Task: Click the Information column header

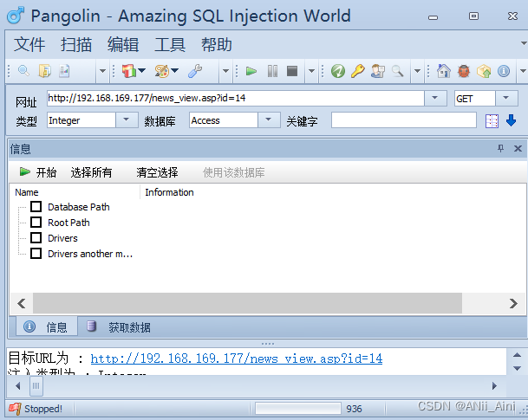Action: point(169,192)
